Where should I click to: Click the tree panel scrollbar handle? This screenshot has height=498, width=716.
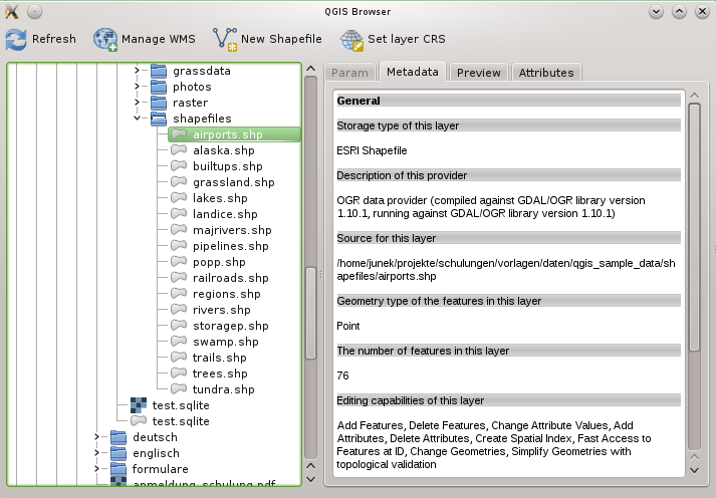[x=311, y=313]
